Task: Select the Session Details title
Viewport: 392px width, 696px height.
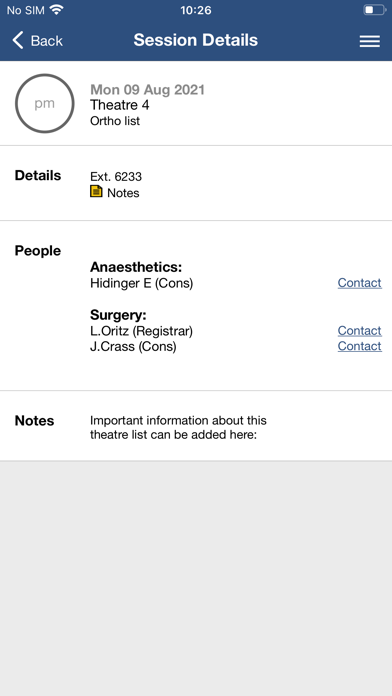Action: point(196,40)
